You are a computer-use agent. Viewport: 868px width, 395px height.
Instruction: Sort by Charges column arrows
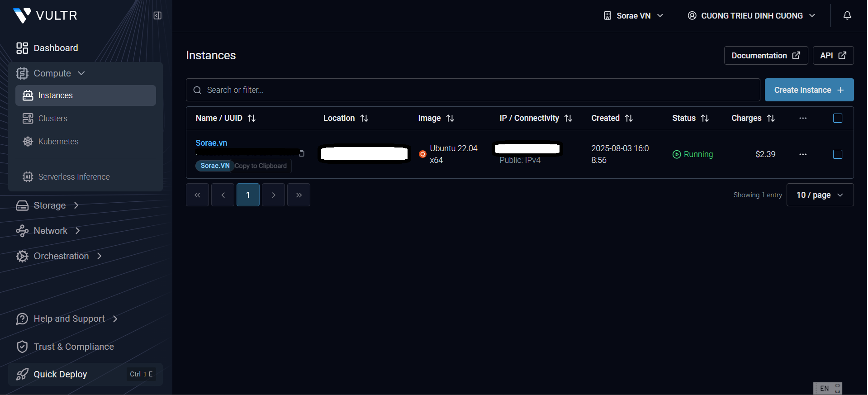(771, 118)
